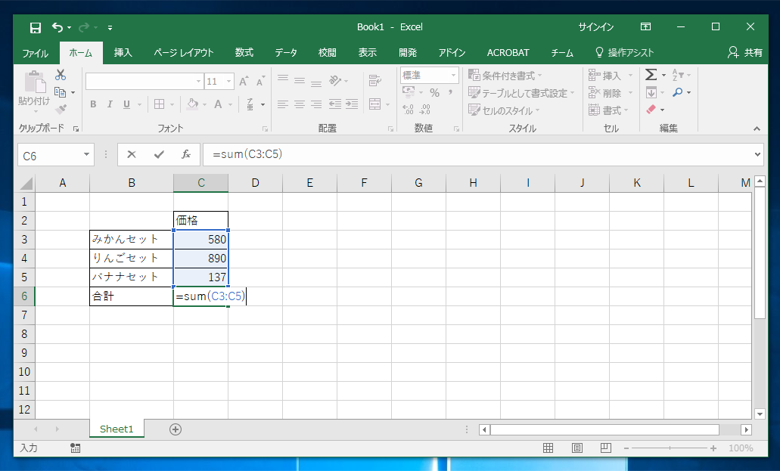Screen dimensions: 780x471
Task: Select the Format Painter brush
Action: (61, 109)
